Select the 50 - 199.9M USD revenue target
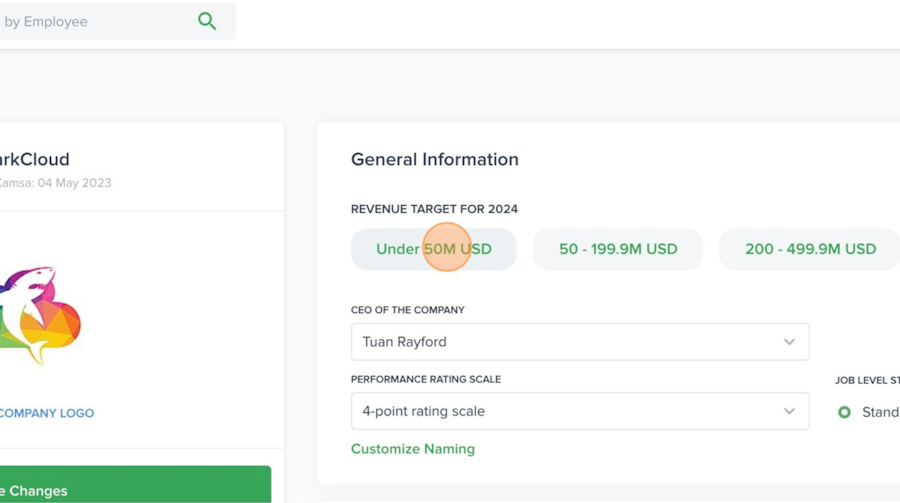900x503 pixels. click(617, 249)
